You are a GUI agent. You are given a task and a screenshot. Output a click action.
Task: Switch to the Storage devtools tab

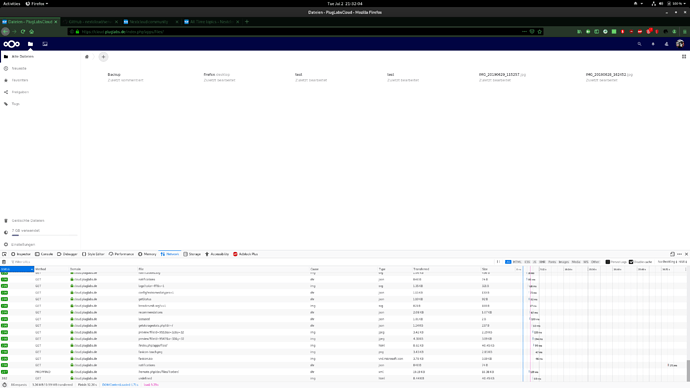[x=192, y=254]
